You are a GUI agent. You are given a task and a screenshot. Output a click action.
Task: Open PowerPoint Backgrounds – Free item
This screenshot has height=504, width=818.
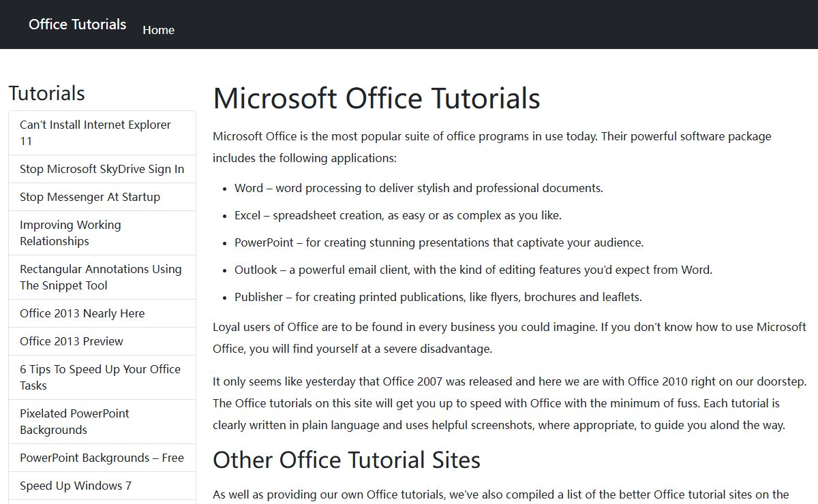point(102,458)
